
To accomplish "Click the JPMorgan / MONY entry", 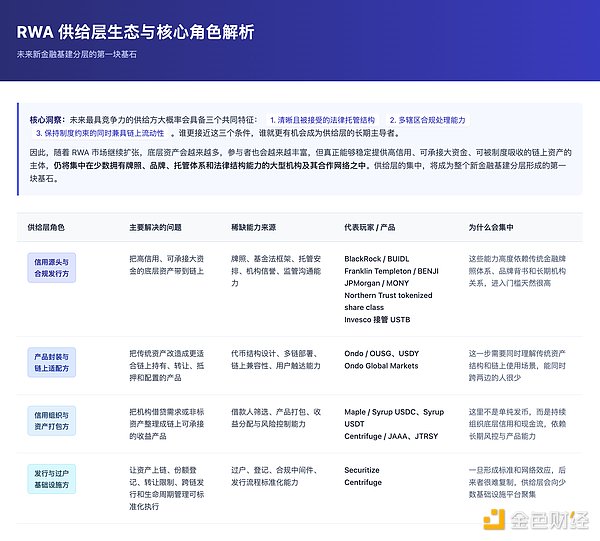I will coord(377,283).
